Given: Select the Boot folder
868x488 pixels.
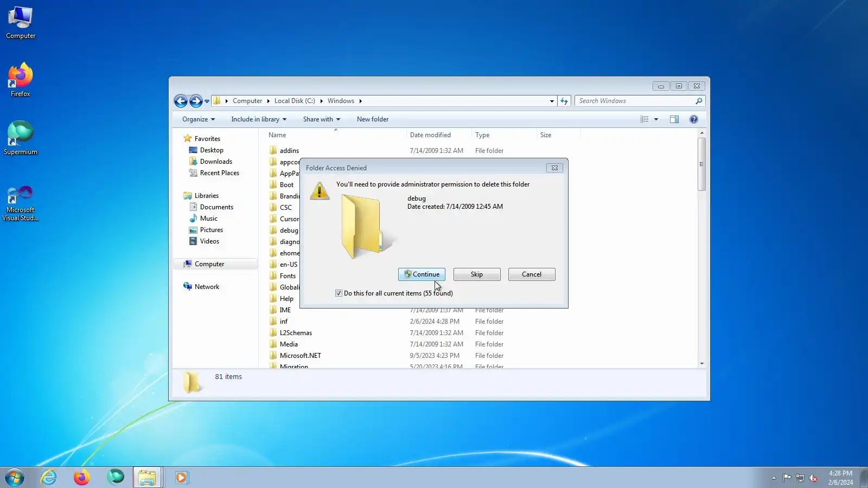Looking at the screenshot, I should (286, 185).
